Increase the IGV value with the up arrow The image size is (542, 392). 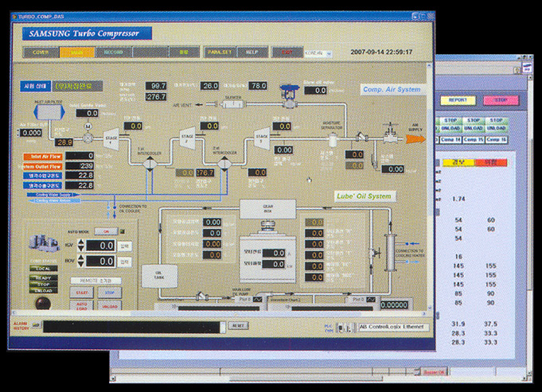[80, 243]
